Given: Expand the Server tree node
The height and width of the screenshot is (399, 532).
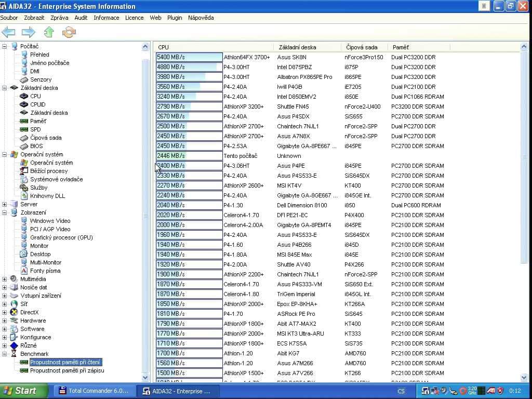Looking at the screenshot, I should (x=4, y=204).
